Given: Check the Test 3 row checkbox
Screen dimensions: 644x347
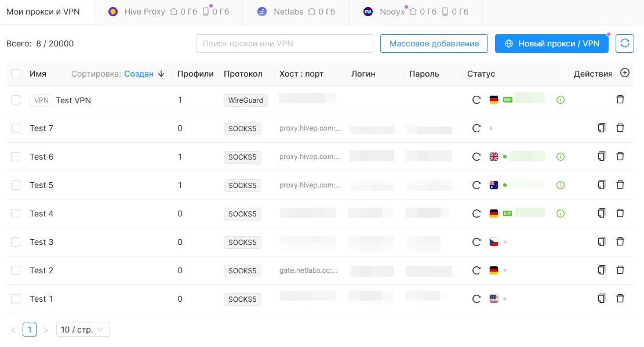Looking at the screenshot, I should tap(16, 242).
